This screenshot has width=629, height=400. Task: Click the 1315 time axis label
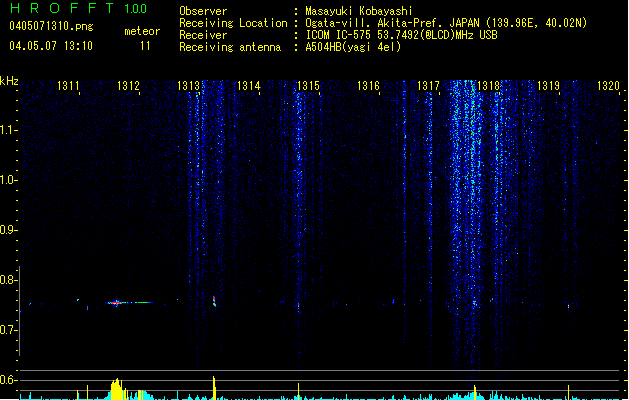[x=308, y=85]
